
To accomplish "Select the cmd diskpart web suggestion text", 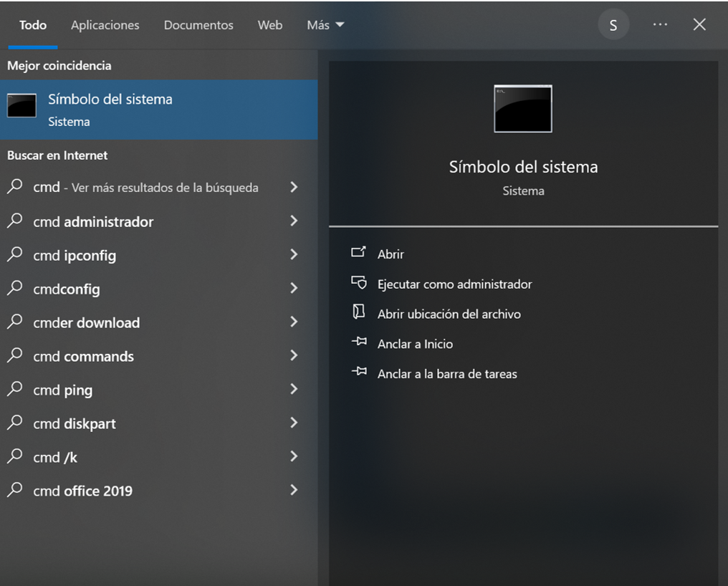I will [75, 424].
